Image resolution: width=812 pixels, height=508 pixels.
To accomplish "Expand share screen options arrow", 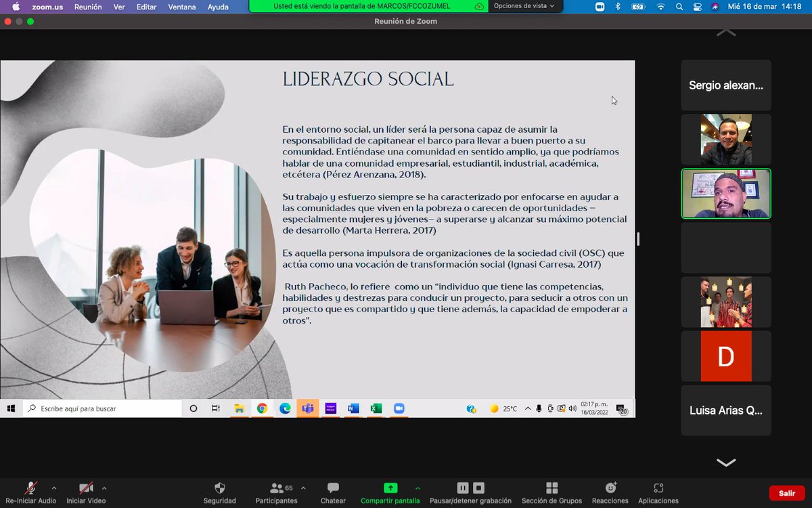I will (418, 488).
